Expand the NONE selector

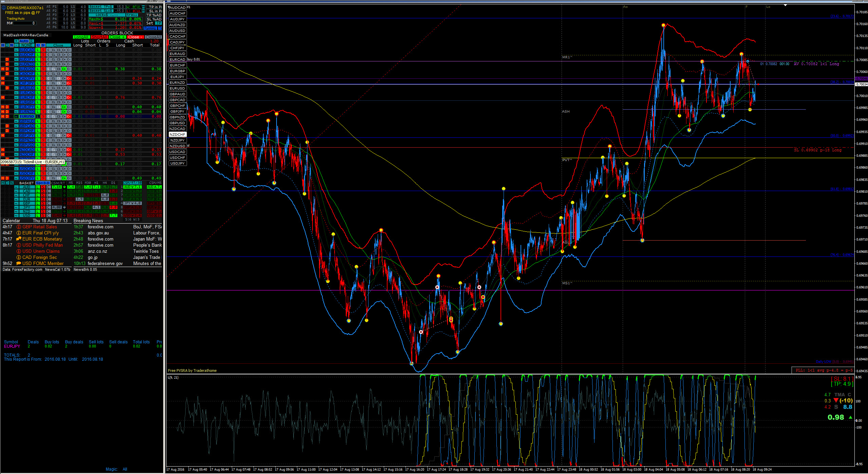pyautogui.click(x=27, y=45)
